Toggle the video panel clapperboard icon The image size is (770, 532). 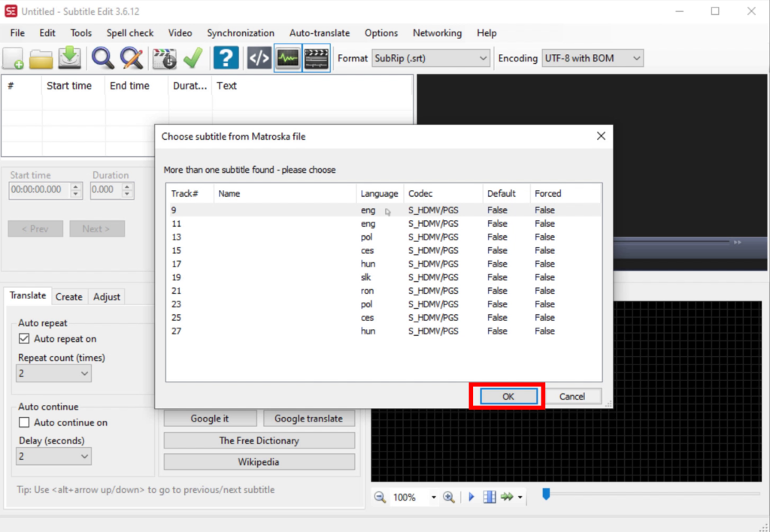click(x=316, y=58)
